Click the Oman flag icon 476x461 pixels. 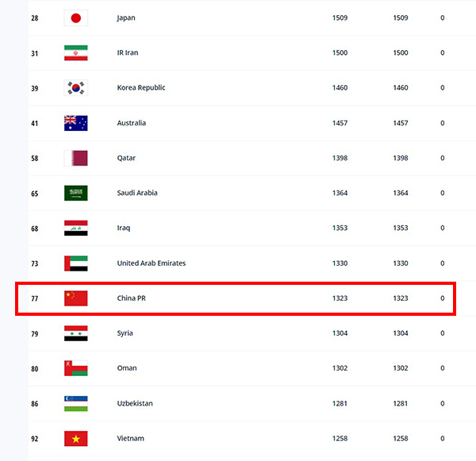coord(75,368)
